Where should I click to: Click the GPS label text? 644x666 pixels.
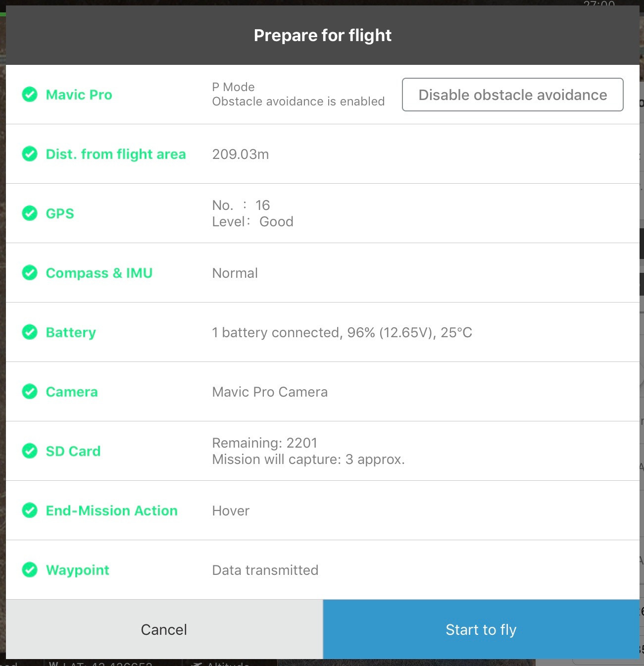[60, 213]
